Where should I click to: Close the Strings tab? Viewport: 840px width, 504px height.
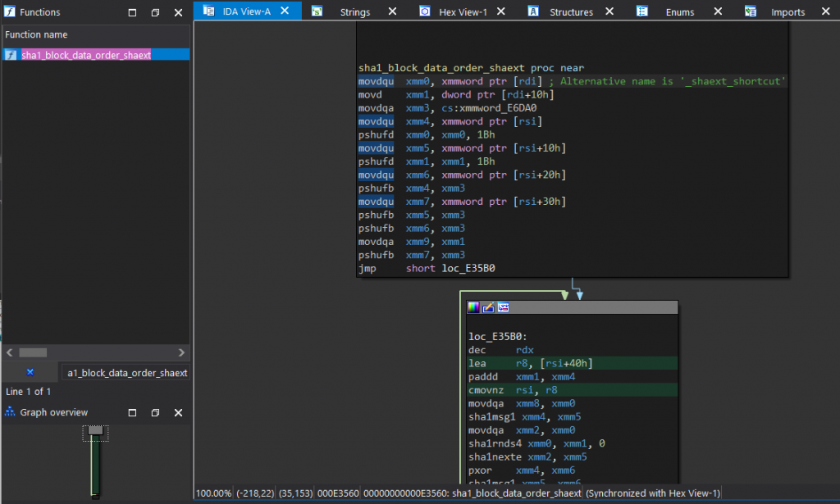click(x=393, y=11)
